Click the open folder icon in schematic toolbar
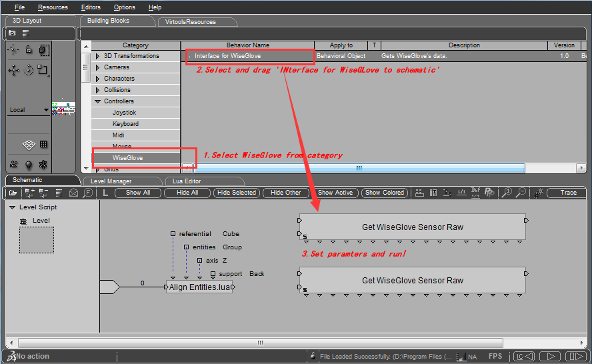The image size is (592, 364). (13, 193)
